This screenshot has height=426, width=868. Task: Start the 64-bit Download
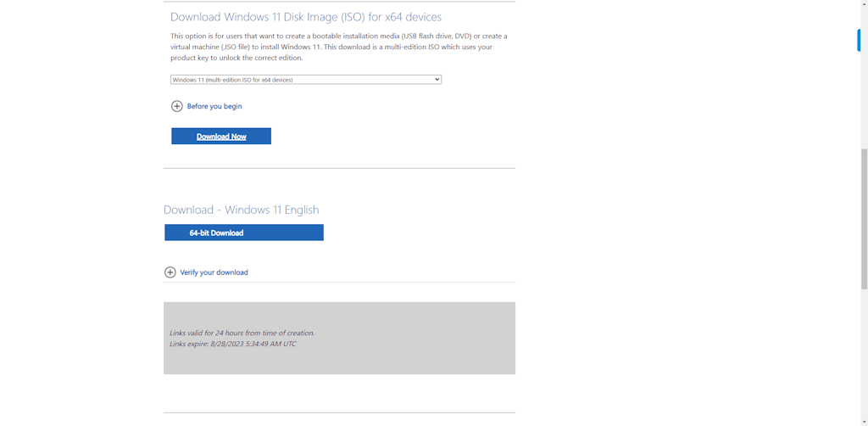click(244, 233)
